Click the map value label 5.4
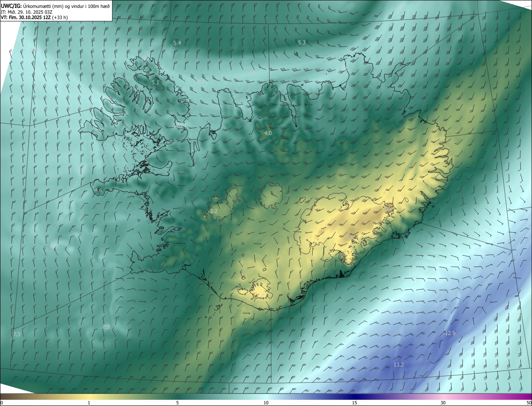The image size is (532, 406). (177, 43)
